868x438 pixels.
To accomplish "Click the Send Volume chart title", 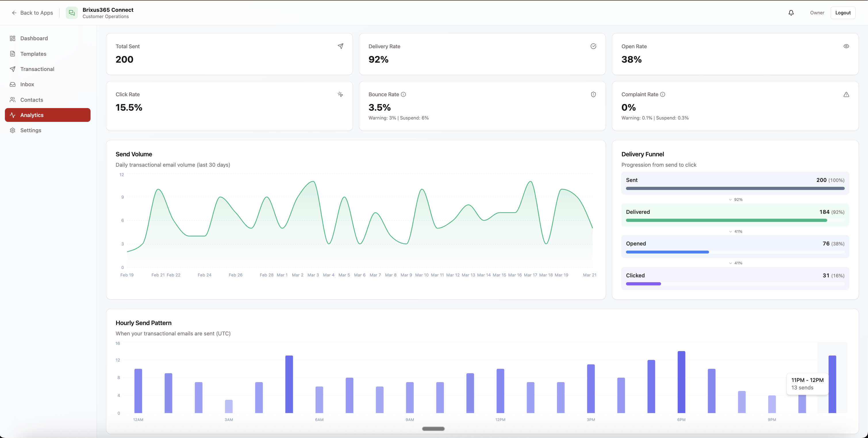I will pyautogui.click(x=134, y=154).
